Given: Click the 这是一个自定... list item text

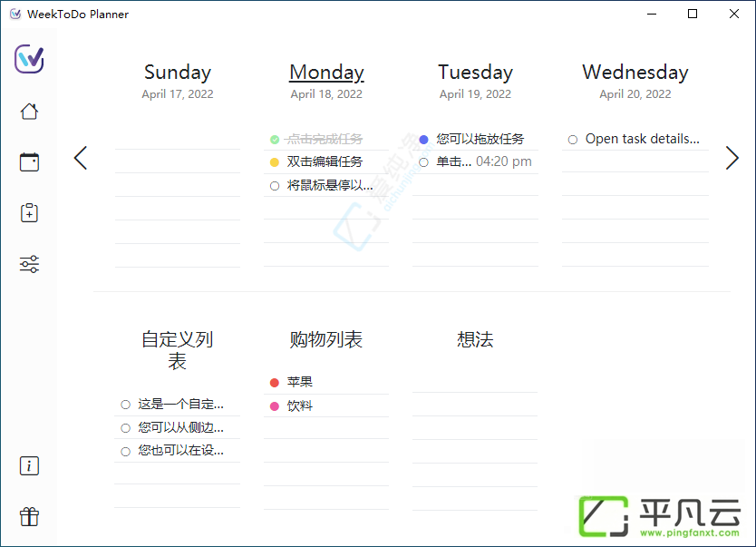Looking at the screenshot, I should tap(180, 405).
